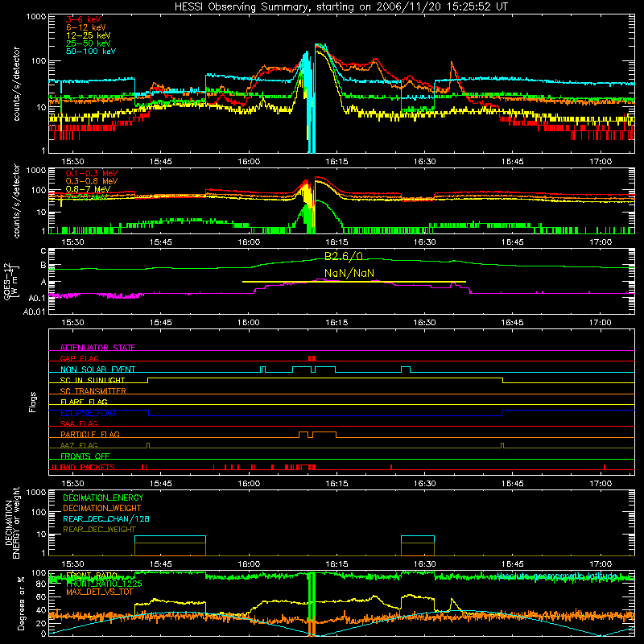Click the A0.1 label on GOES axis
Viewport: 644px width, 644px height.
click(x=37, y=298)
